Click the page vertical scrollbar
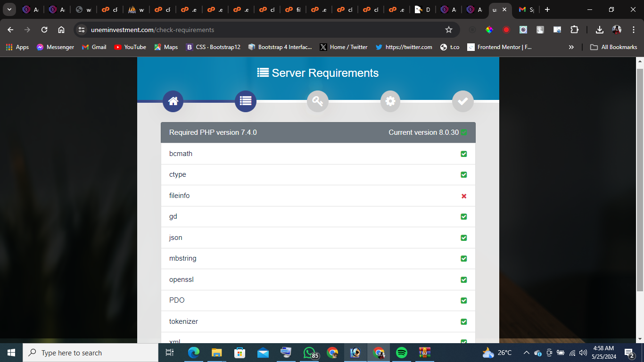The height and width of the screenshot is (362, 644). point(640,179)
